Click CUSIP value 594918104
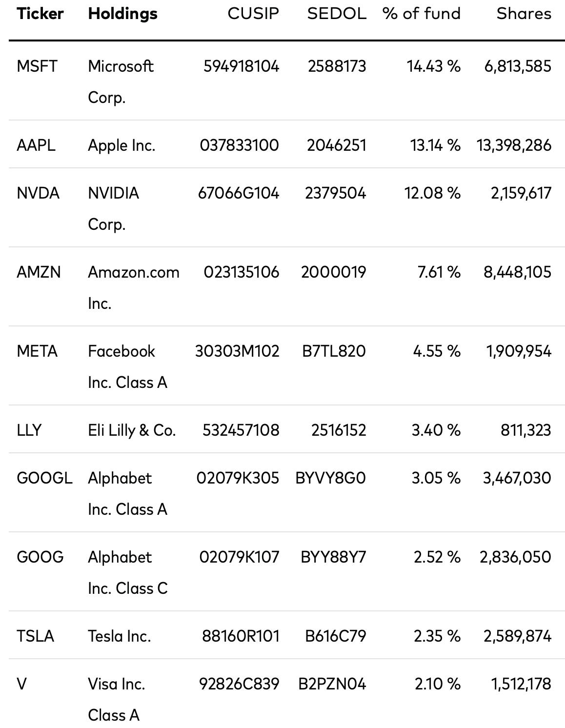Screen dimensions: 565x728 pos(242,66)
